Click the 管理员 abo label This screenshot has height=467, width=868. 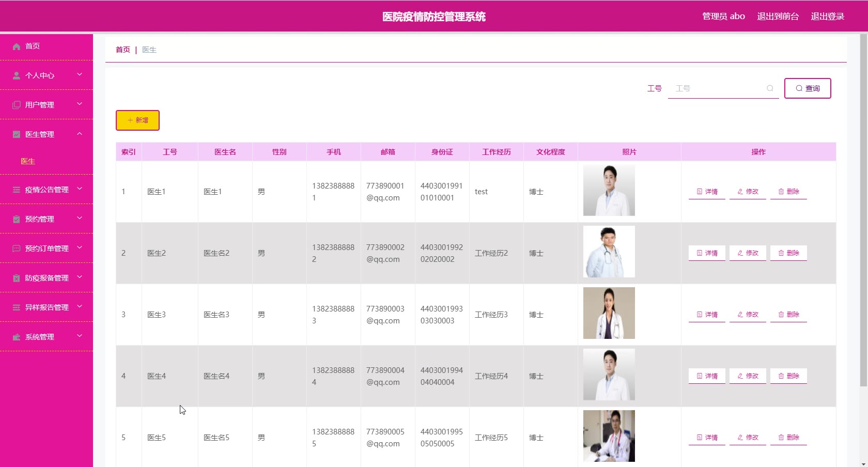click(x=723, y=17)
